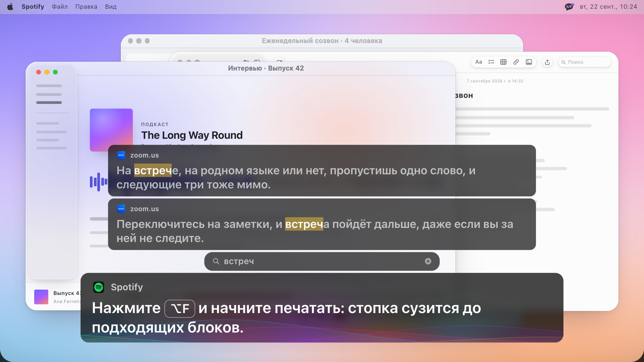The height and width of the screenshot is (362, 644).
Task: Select the caption block starting with Переключитесь
Action: click(x=322, y=224)
